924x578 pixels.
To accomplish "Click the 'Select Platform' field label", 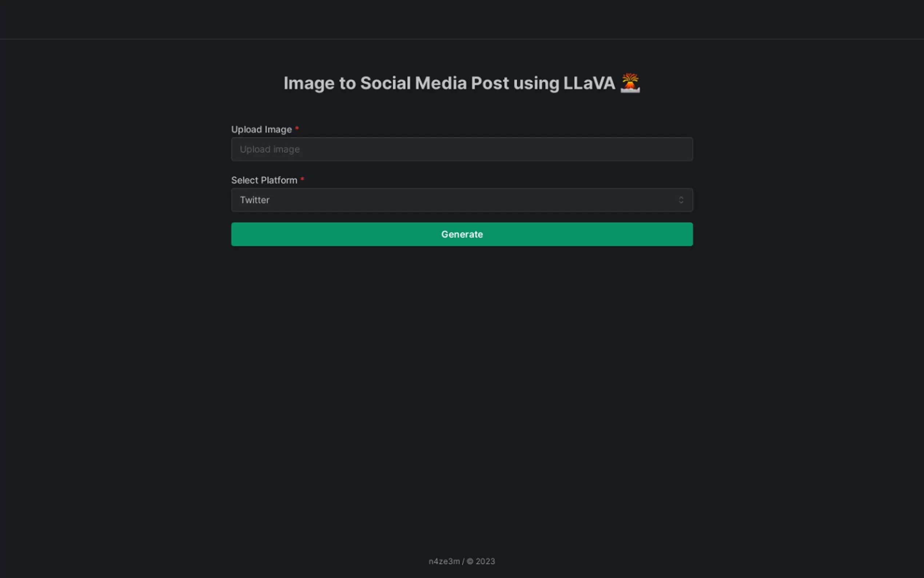I will pyautogui.click(x=264, y=180).
